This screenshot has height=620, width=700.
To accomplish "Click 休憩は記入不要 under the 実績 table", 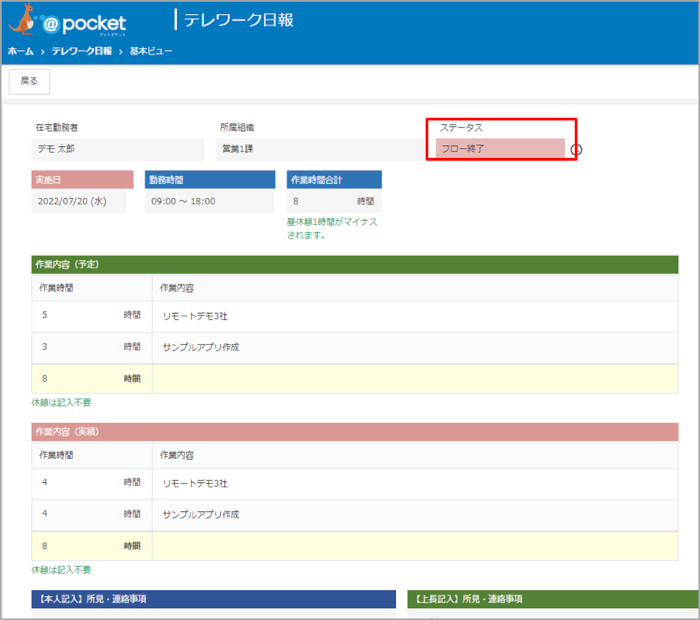I will tap(61, 570).
